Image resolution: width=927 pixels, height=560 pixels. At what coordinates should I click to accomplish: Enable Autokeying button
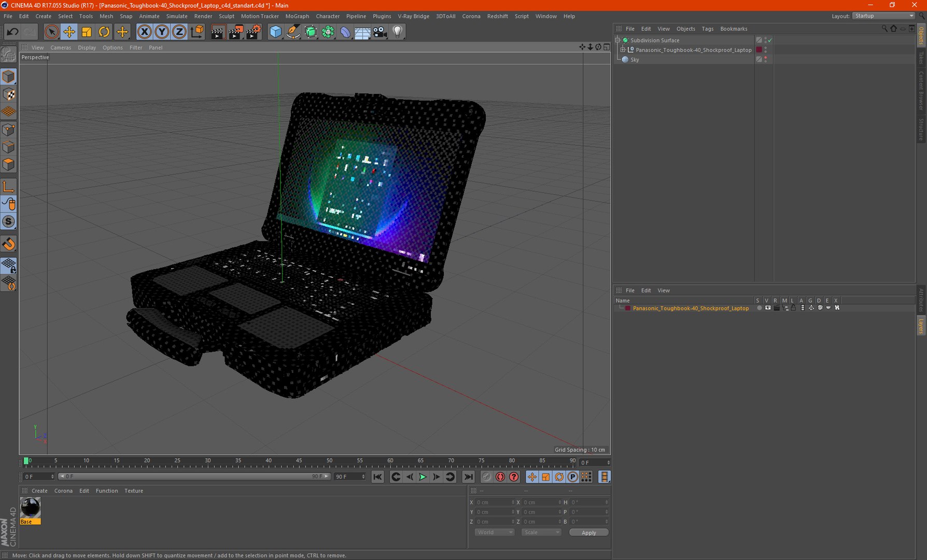click(500, 477)
